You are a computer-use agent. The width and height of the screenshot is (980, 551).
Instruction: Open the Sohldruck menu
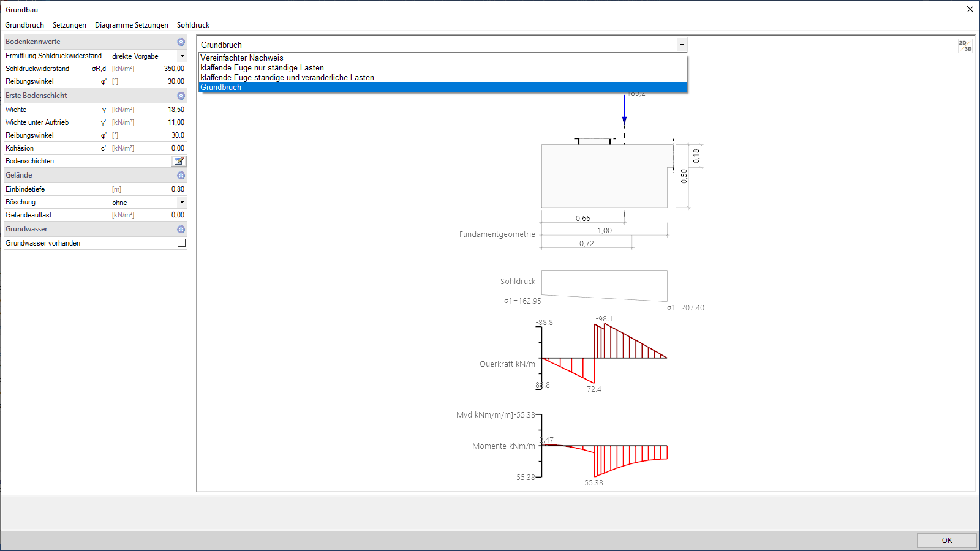(x=193, y=25)
